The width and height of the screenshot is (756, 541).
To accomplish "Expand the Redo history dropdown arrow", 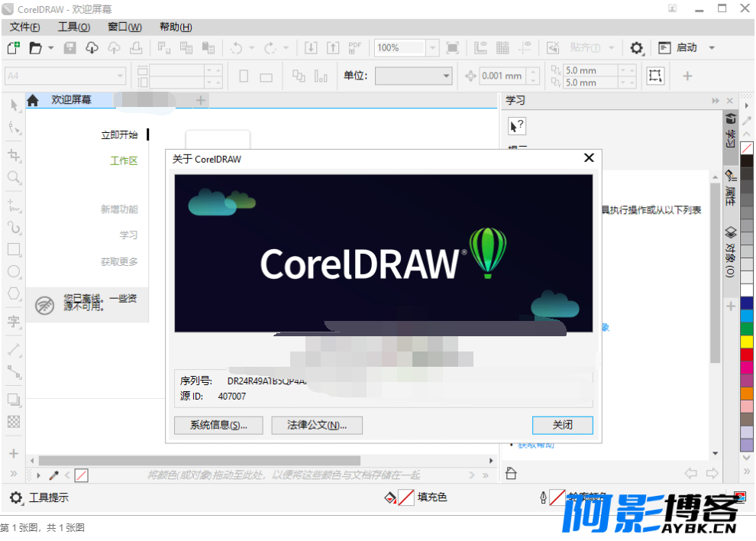I will pyautogui.click(x=286, y=48).
